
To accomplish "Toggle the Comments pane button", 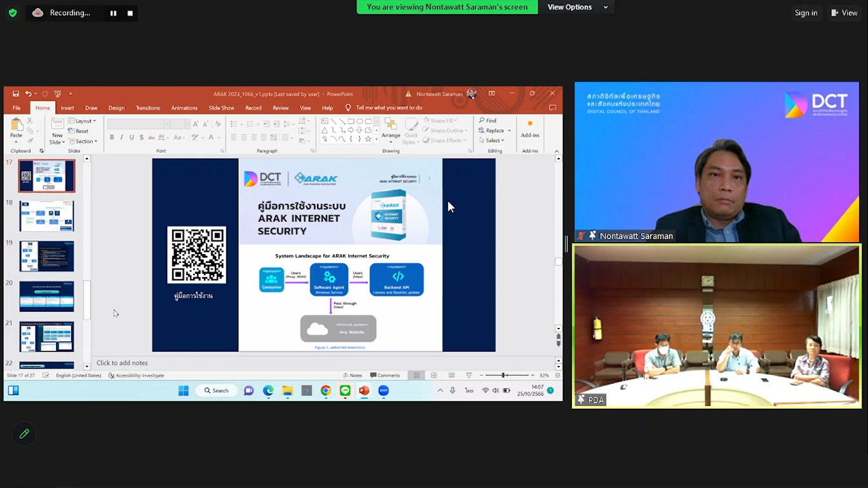I will (385, 376).
